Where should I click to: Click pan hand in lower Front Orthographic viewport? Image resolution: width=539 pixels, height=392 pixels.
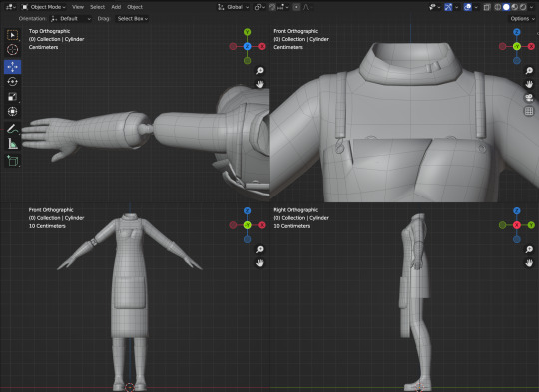coord(260,263)
